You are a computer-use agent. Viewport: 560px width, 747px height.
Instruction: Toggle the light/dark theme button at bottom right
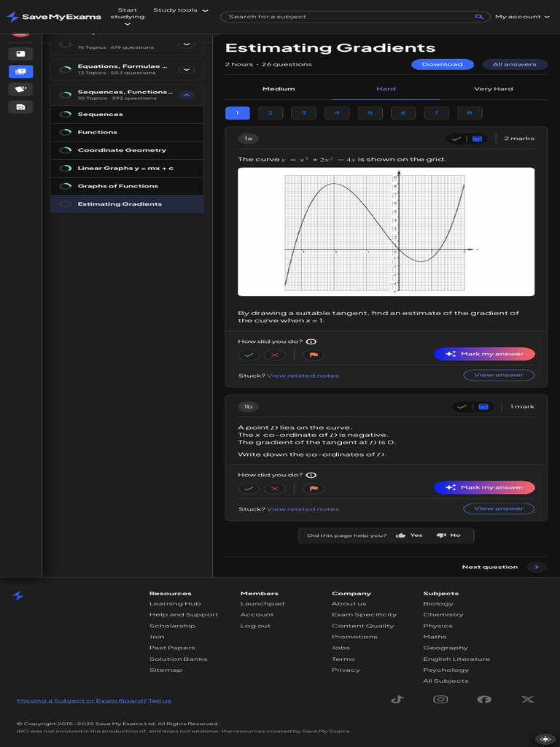(545, 738)
